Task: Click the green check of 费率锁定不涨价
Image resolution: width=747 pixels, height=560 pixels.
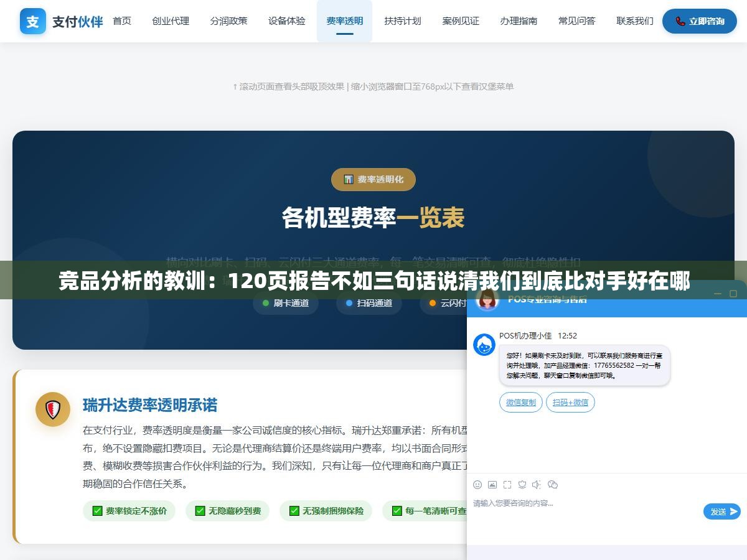Action: pyautogui.click(x=97, y=511)
